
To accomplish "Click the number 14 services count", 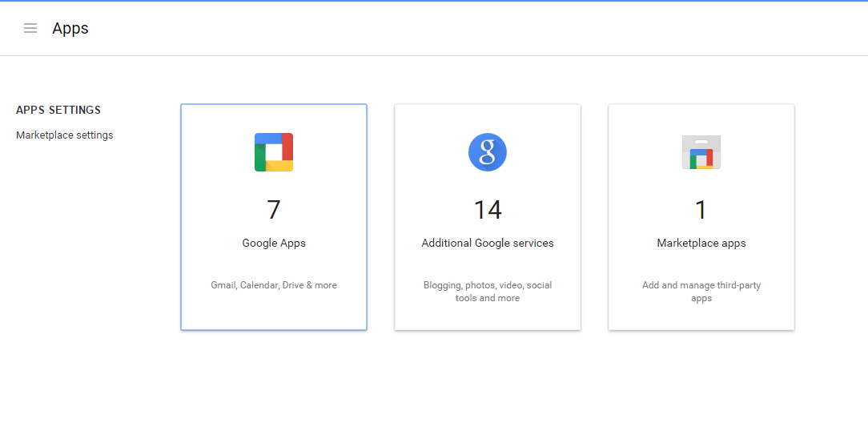I will tap(488, 210).
